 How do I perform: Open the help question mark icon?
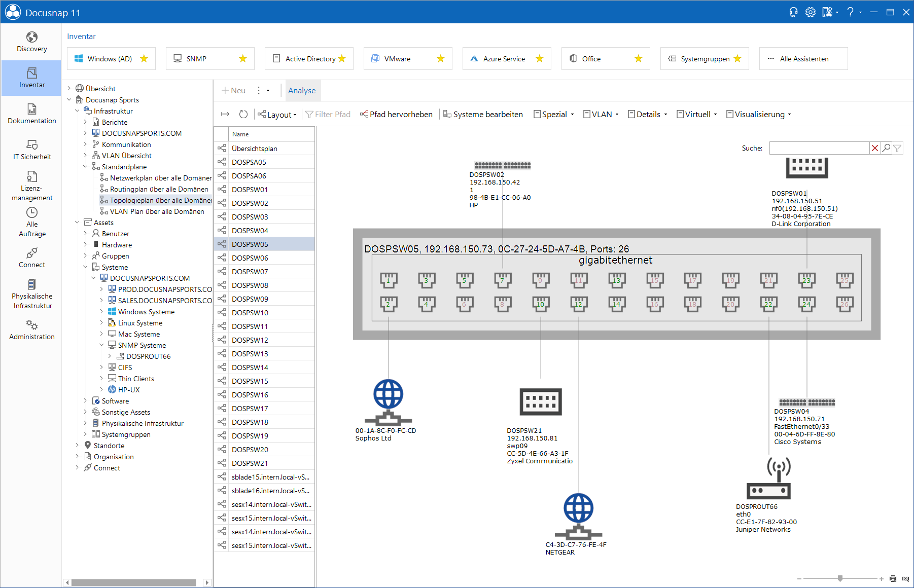850,12
